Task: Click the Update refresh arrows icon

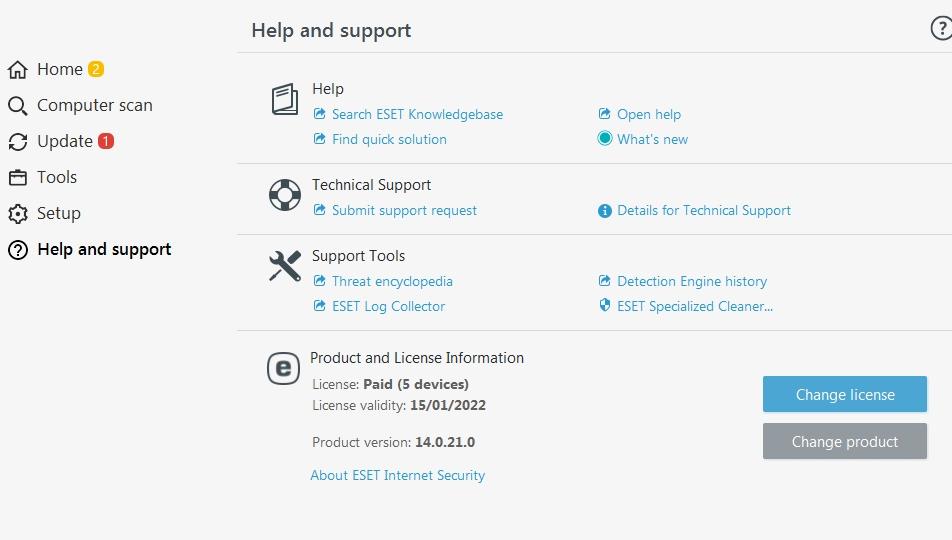Action: point(18,142)
